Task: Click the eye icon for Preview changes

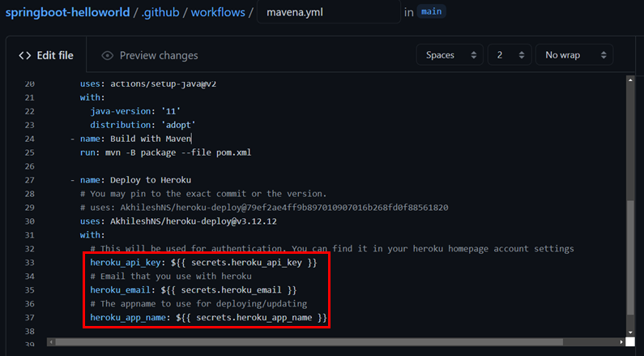Action: (x=108, y=55)
